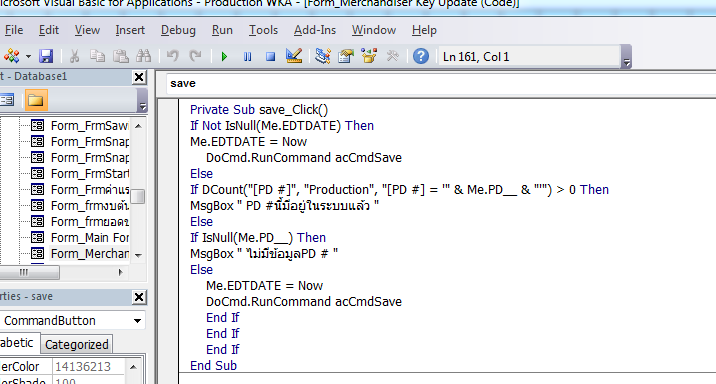Click project tree horizontal scroll right arrow

pos(121,272)
